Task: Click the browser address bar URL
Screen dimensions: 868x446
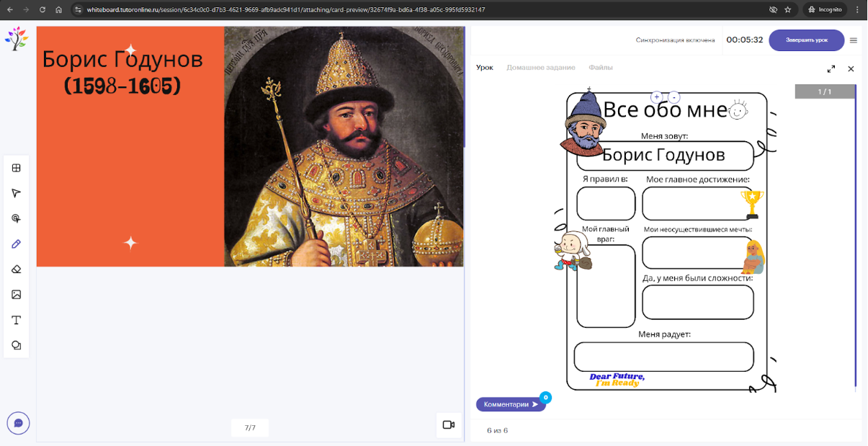Action: pos(285,10)
